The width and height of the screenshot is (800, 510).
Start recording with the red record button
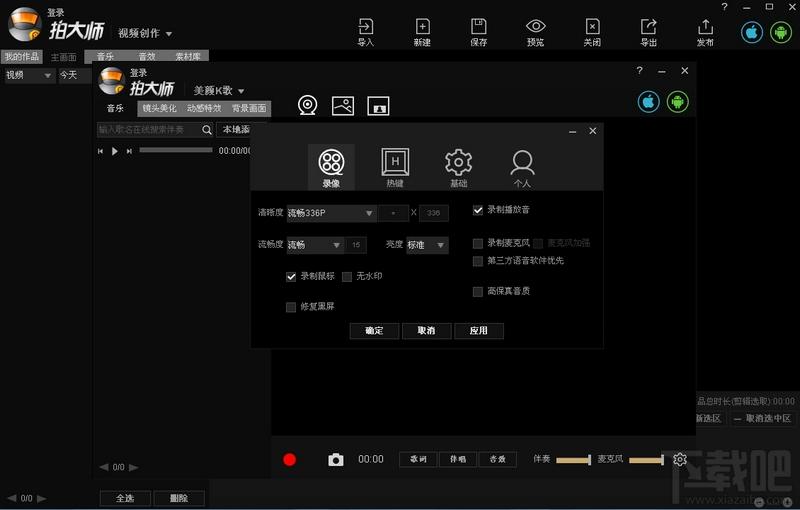coord(289,460)
